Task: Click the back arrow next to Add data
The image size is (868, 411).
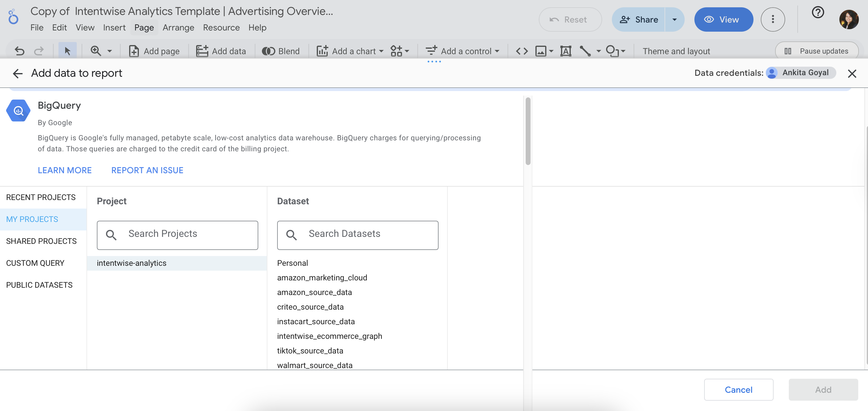Action: coord(18,73)
